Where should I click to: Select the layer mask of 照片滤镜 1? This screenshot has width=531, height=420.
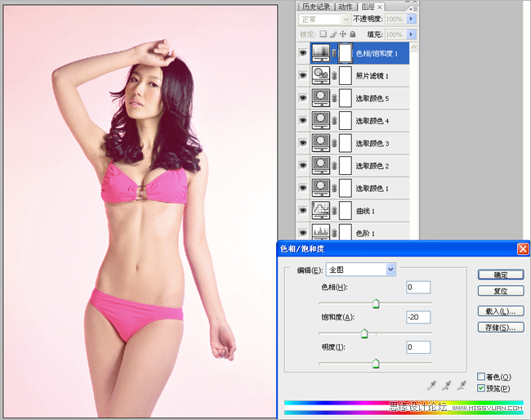tap(345, 75)
